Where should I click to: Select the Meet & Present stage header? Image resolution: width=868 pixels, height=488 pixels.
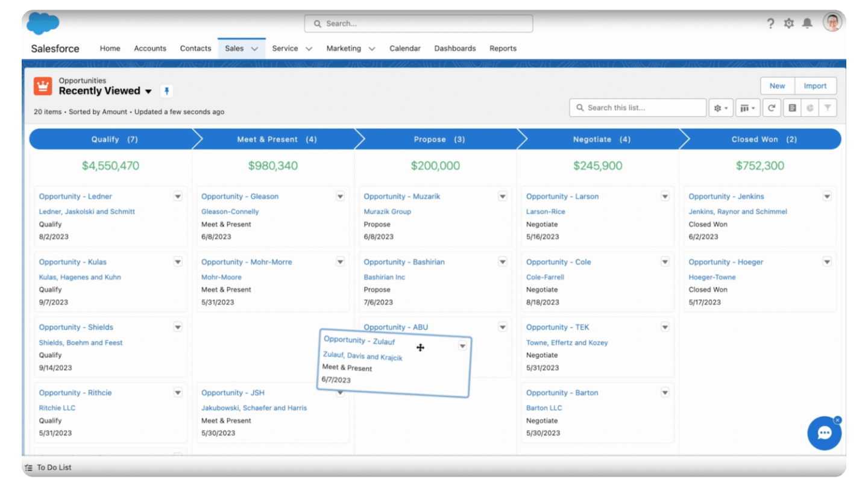pos(277,139)
